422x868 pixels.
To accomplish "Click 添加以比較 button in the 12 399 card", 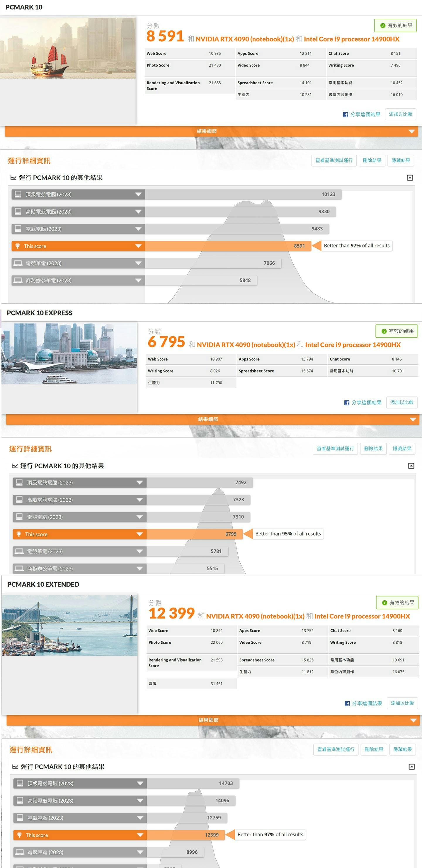I will tap(402, 703).
